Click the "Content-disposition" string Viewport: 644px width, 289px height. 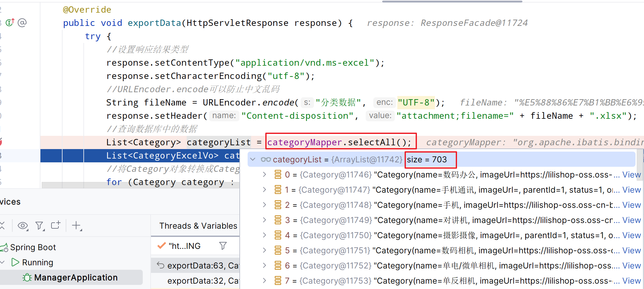(x=298, y=116)
